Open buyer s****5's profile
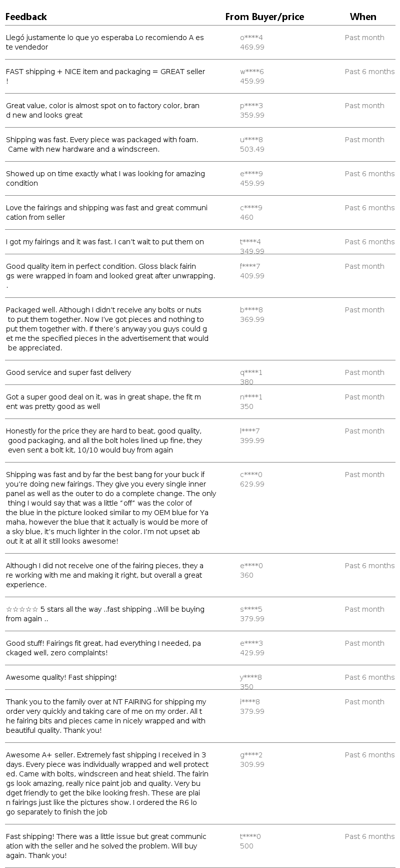The height and width of the screenshot is (868, 400). [251, 609]
